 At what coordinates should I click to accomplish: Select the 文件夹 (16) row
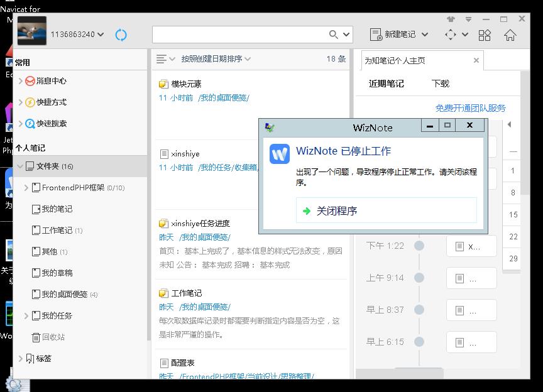coord(80,166)
